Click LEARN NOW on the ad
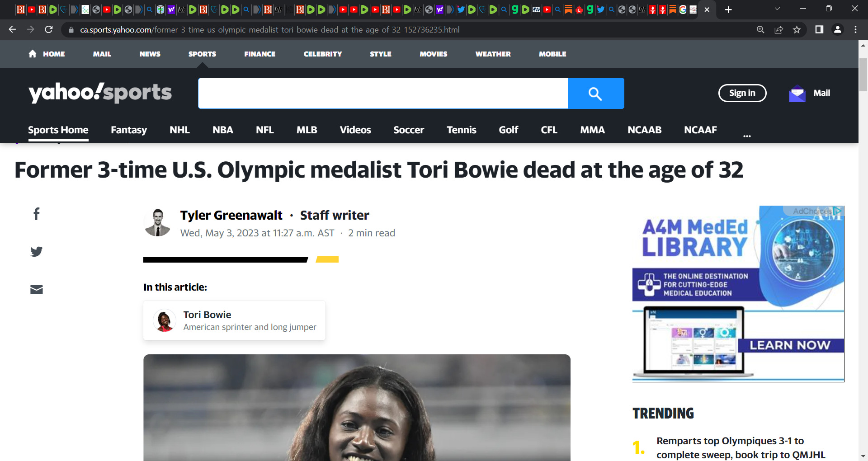This screenshot has height=461, width=868. (790, 345)
